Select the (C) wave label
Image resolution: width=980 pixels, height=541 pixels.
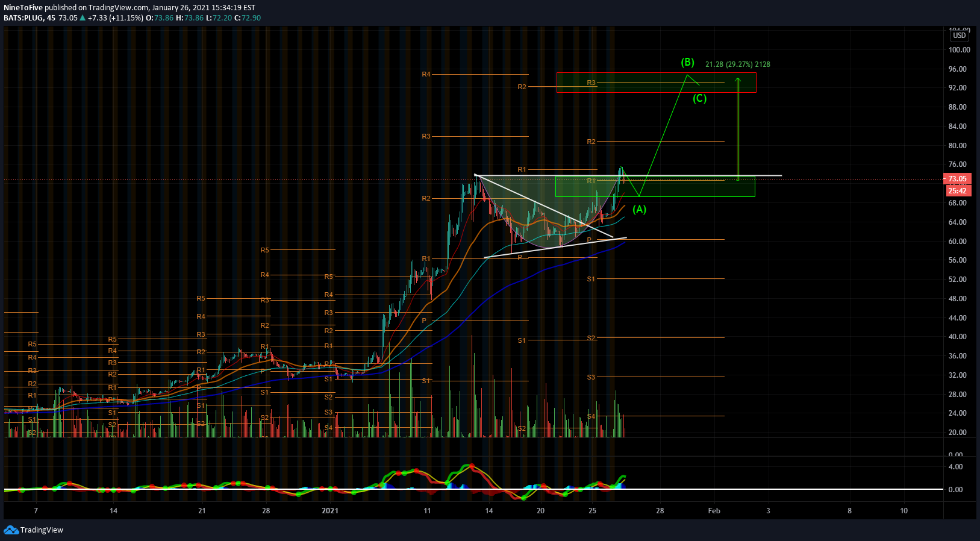(x=699, y=98)
